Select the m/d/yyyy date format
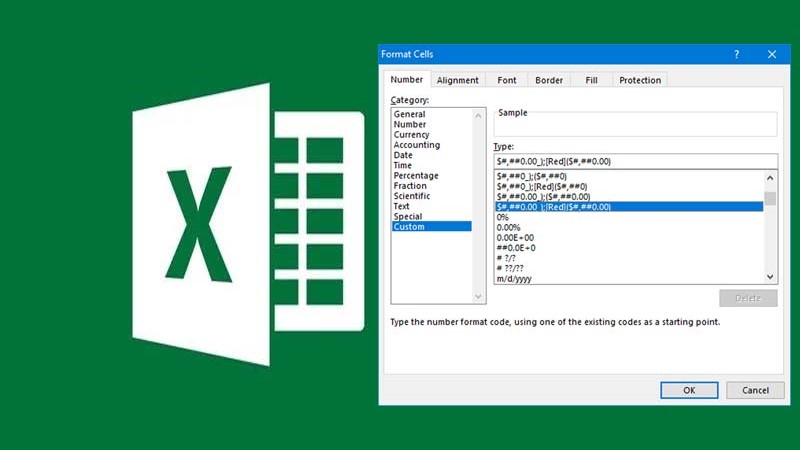The image size is (800, 450). tap(629, 279)
